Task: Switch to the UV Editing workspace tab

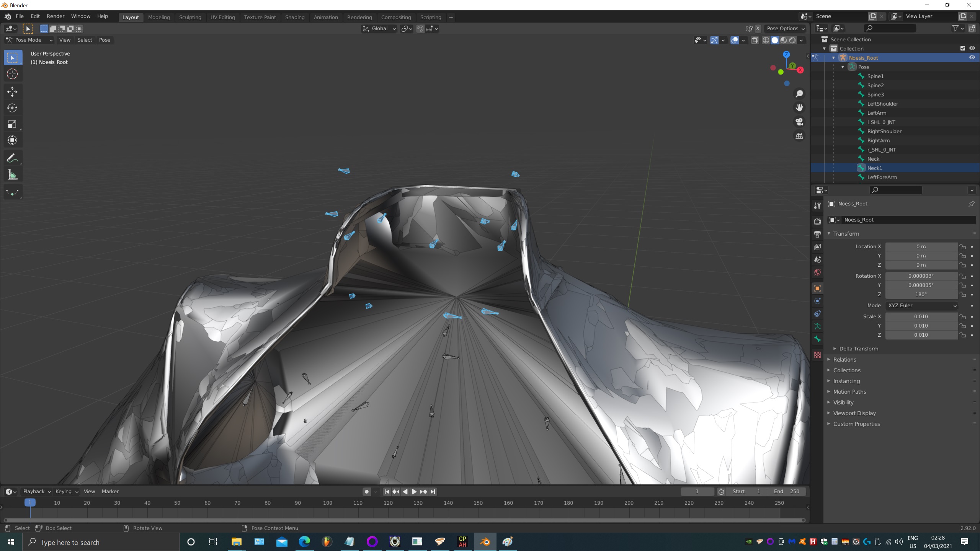Action: [222, 17]
